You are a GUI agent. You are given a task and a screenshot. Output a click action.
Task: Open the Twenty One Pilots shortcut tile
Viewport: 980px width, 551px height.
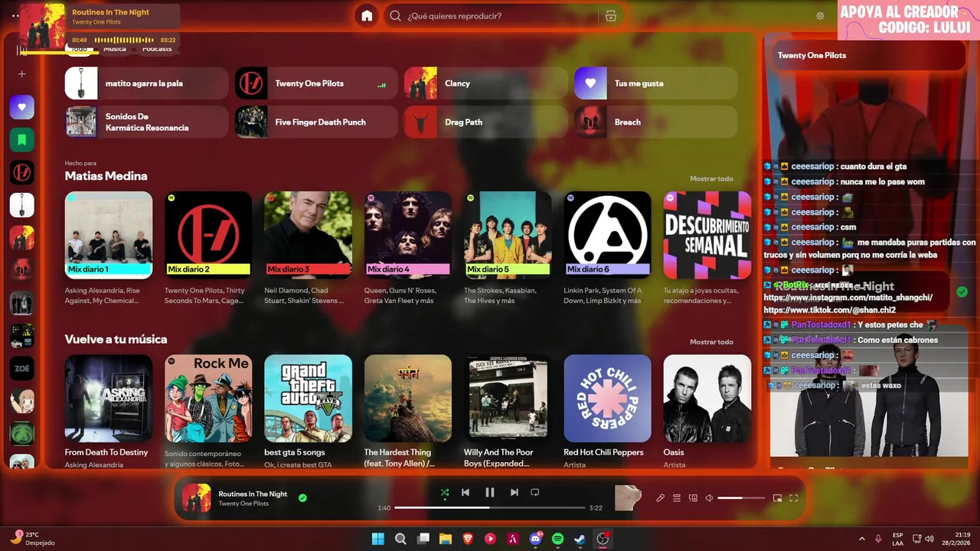point(316,83)
